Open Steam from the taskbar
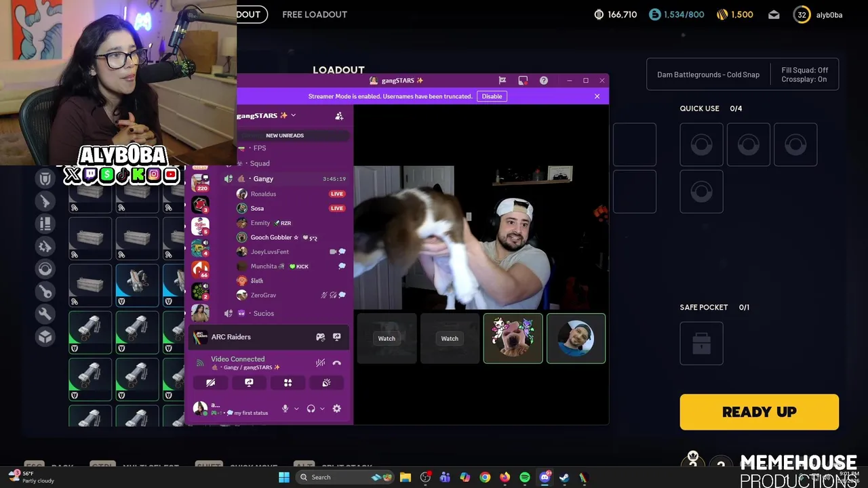Image resolution: width=868 pixels, height=488 pixels. pyautogui.click(x=564, y=477)
